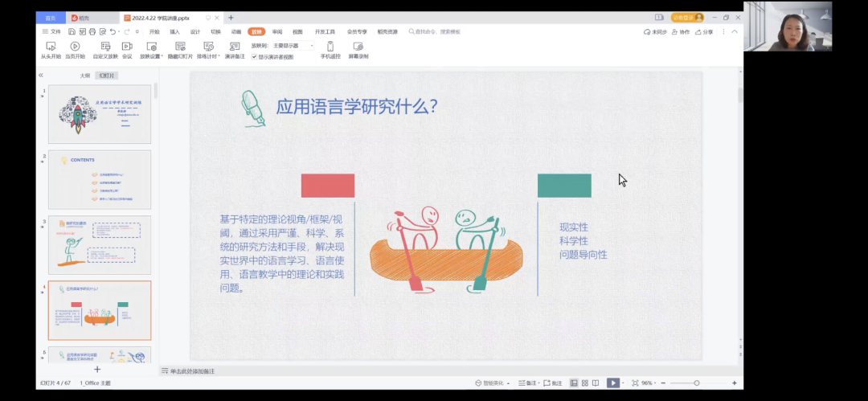This screenshot has width=868, height=401.
Task: Open the 放映设置 dropdown arrow
Action: tap(162, 57)
